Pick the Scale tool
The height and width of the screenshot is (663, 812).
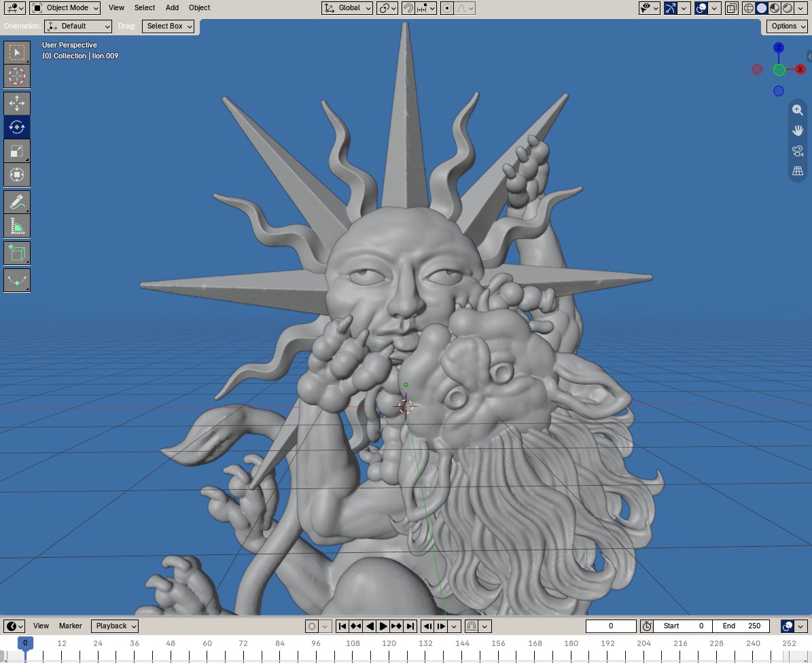coord(16,151)
